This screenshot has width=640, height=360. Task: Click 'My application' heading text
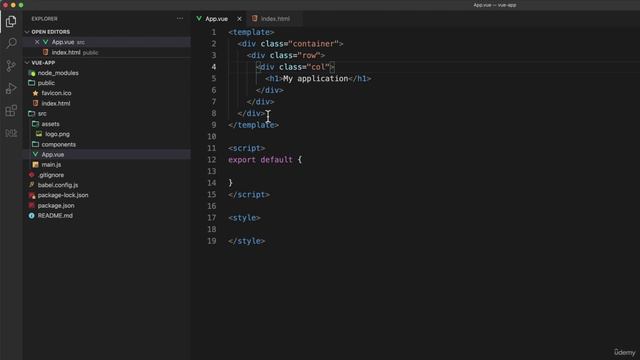pyautogui.click(x=316, y=78)
